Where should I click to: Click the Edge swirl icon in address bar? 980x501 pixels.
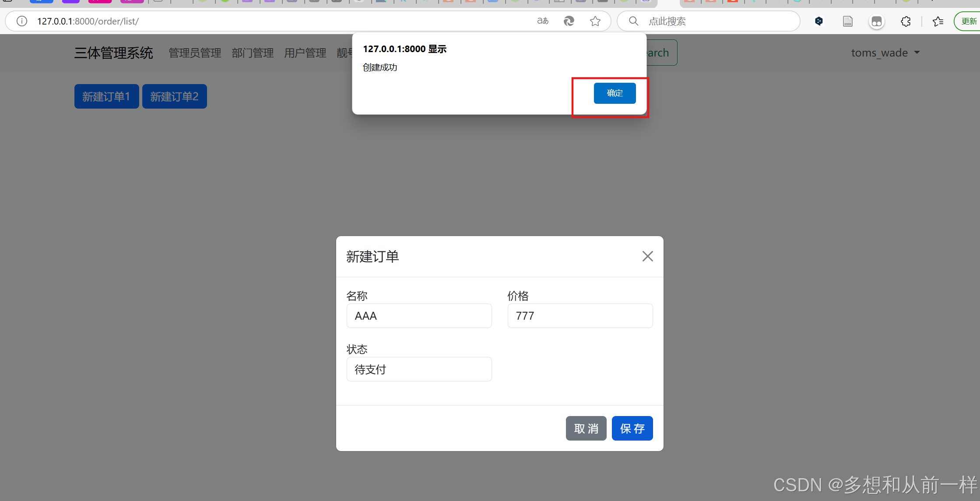(x=569, y=21)
